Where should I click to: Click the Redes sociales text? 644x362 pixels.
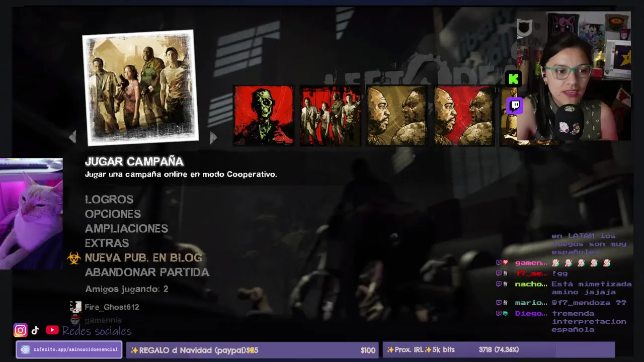click(x=97, y=331)
